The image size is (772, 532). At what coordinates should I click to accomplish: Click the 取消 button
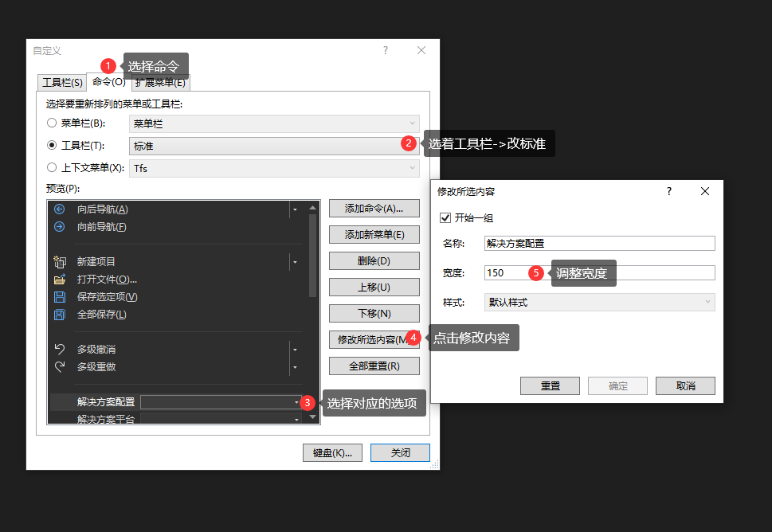click(x=685, y=385)
